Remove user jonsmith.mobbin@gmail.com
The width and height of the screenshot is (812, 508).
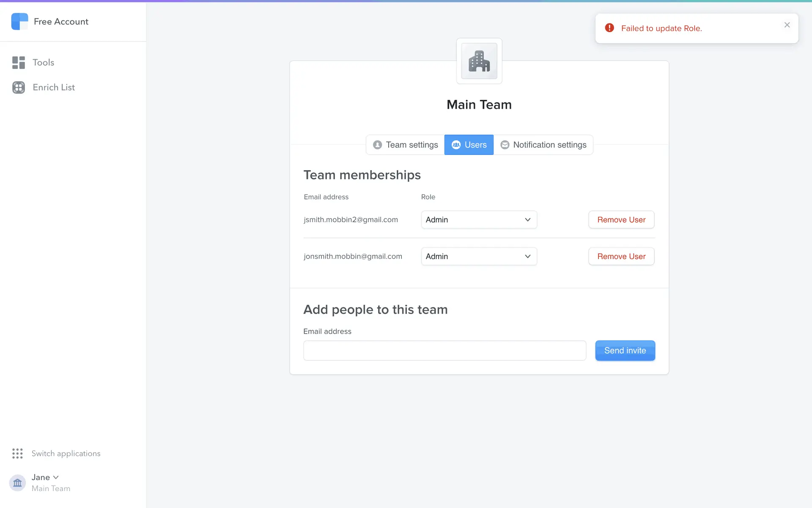621,257
